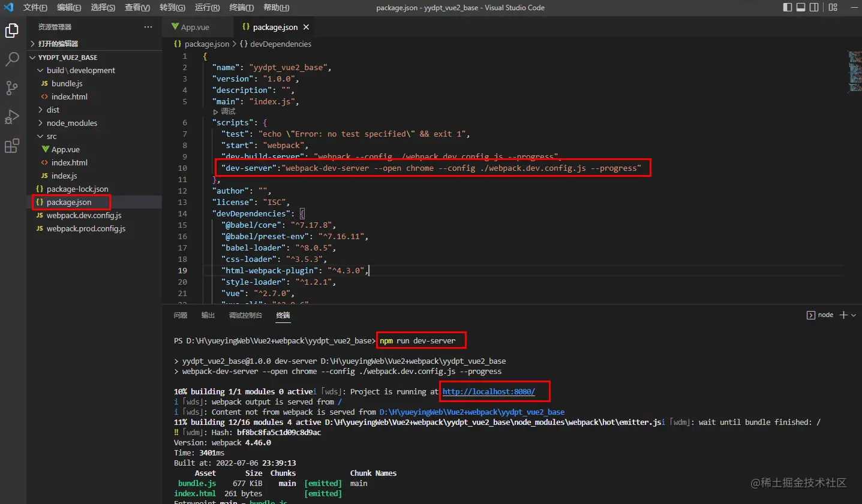Viewport: 862px width, 504px height.
Task: Click the VS Code logo icon
Action: click(x=8, y=7)
